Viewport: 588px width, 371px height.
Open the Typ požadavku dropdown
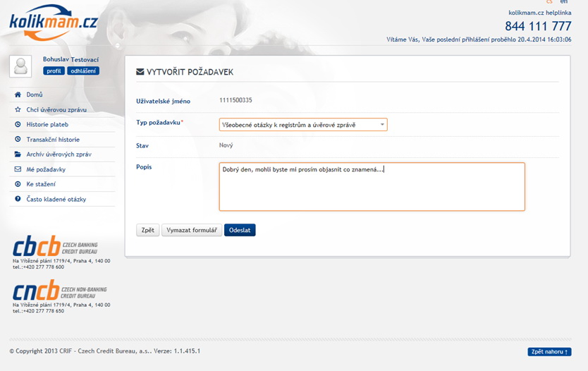[x=303, y=125]
